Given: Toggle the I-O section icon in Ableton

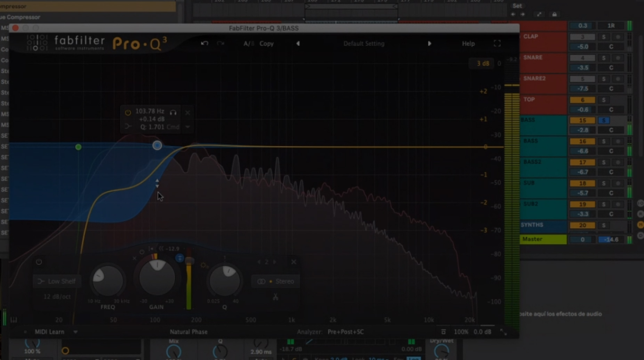Looking at the screenshot, I should click(x=641, y=203).
